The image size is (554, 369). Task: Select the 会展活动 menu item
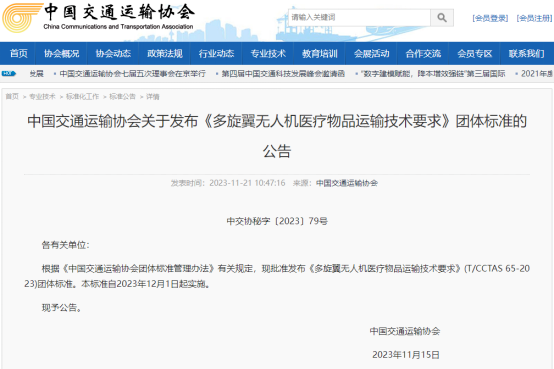coord(371,53)
